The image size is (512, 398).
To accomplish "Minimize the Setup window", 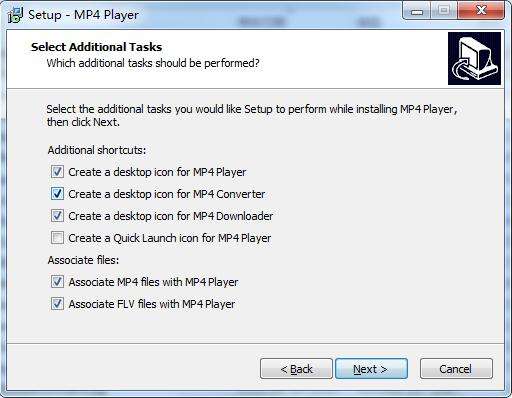I will point(417,11).
